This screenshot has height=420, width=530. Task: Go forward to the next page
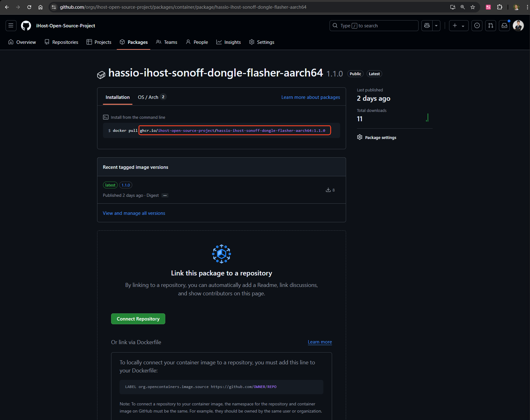click(18, 7)
